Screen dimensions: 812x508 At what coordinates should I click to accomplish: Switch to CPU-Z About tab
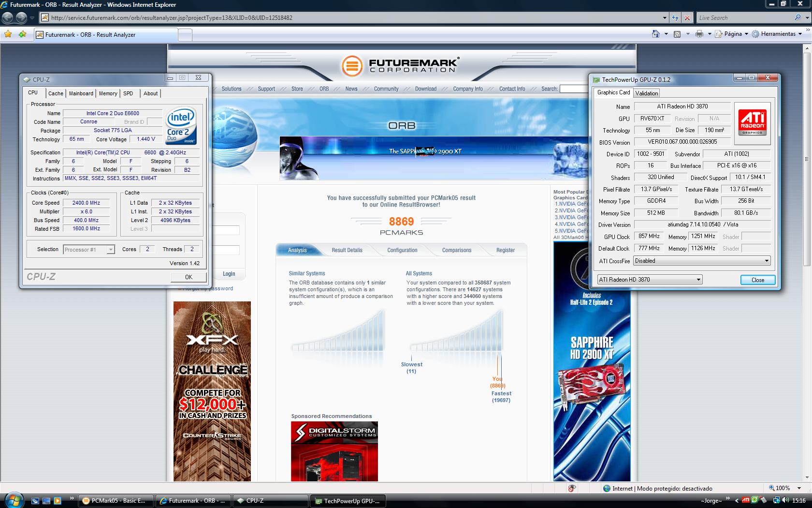pyautogui.click(x=151, y=93)
